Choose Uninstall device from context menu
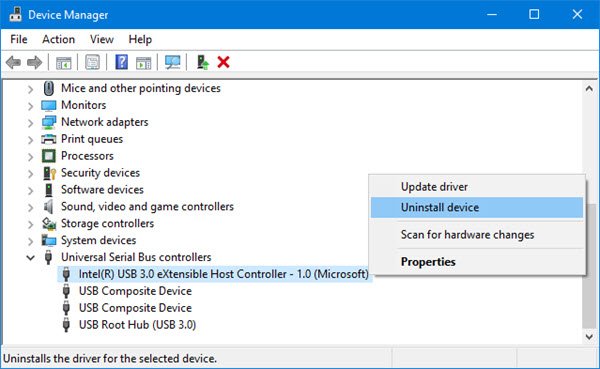The height and width of the screenshot is (369, 600). pos(477,207)
